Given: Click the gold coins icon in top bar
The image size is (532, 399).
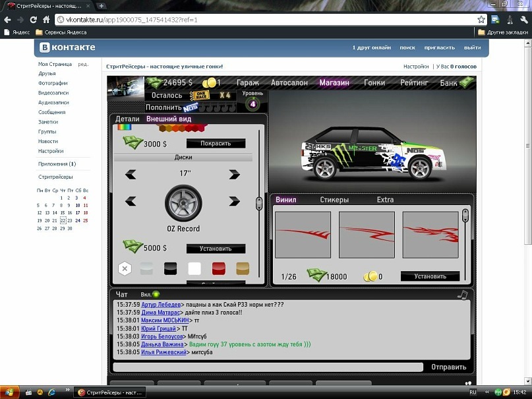Looking at the screenshot, I should 208,82.
